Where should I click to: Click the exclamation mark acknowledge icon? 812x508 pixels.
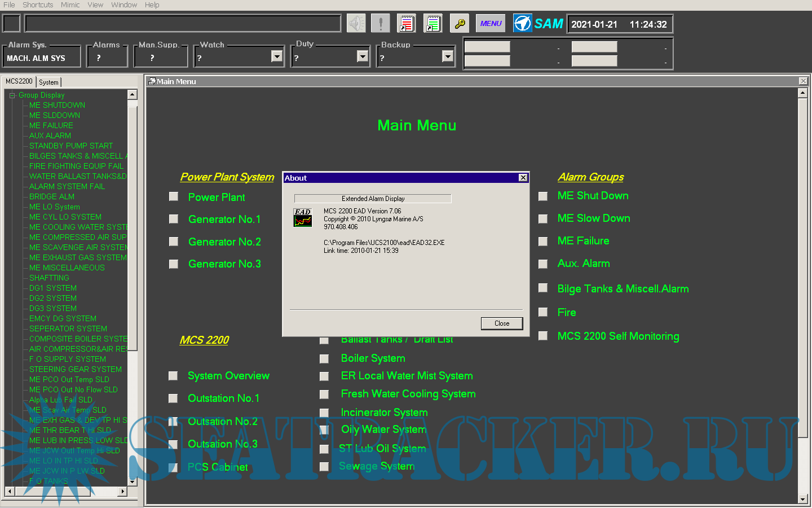(x=381, y=24)
